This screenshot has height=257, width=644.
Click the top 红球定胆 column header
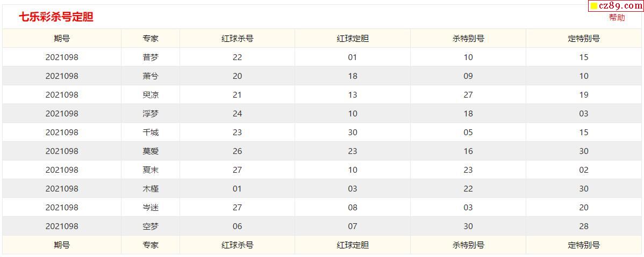[x=353, y=39]
